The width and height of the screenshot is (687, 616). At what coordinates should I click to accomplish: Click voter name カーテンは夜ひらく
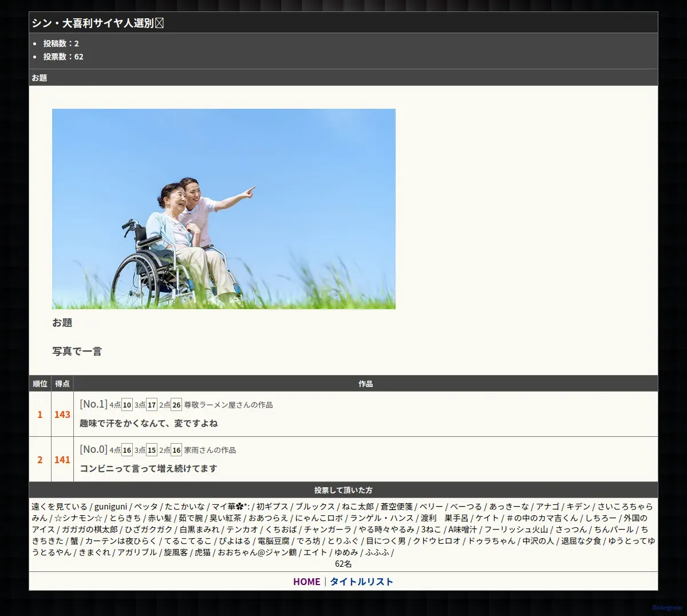click(121, 541)
